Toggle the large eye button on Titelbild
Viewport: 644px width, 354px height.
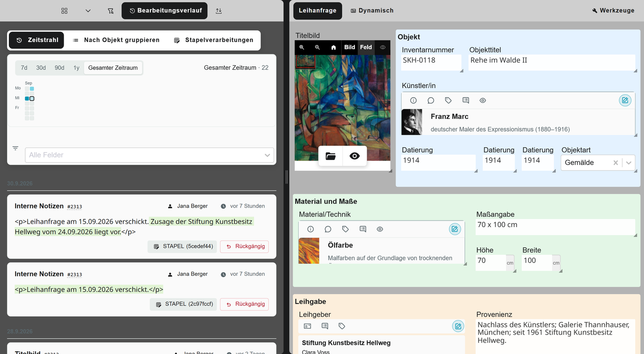click(x=355, y=156)
